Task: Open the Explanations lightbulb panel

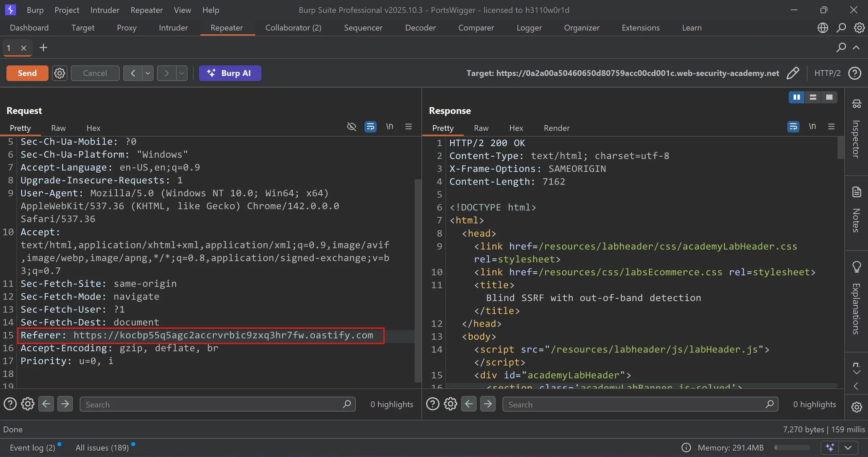Action: 856,267
